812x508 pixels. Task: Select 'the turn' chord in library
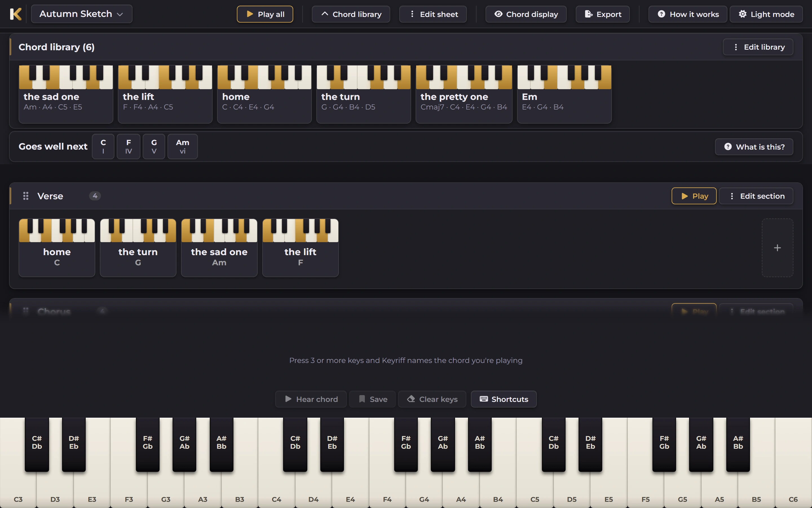[x=363, y=94]
